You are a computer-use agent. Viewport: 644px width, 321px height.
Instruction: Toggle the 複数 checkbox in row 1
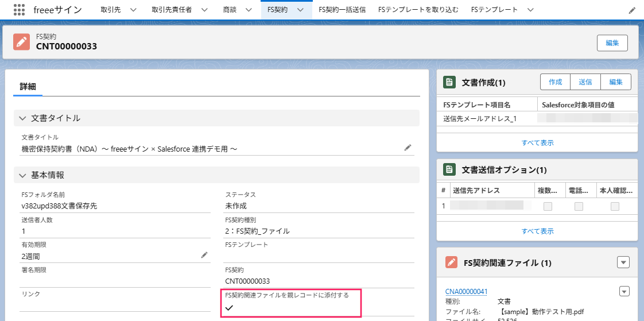tap(548, 206)
